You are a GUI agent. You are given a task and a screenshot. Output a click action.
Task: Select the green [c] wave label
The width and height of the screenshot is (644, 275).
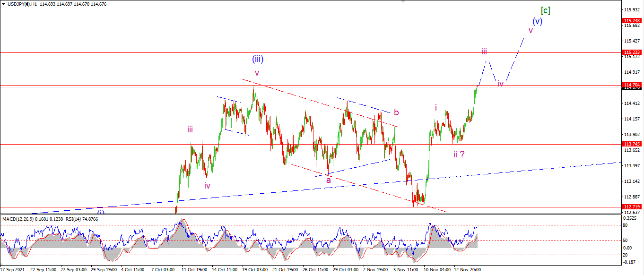(x=545, y=10)
